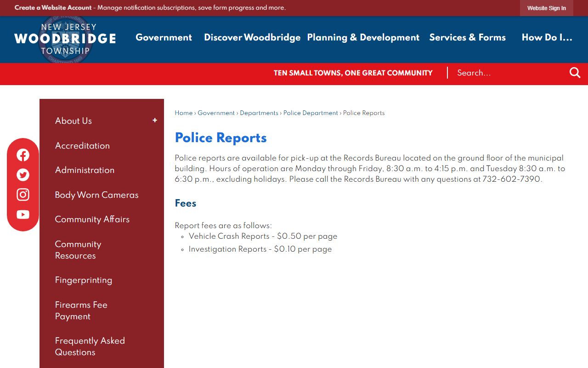
Task: Open Frequently Asked Questions sidebar link
Action: tap(90, 346)
